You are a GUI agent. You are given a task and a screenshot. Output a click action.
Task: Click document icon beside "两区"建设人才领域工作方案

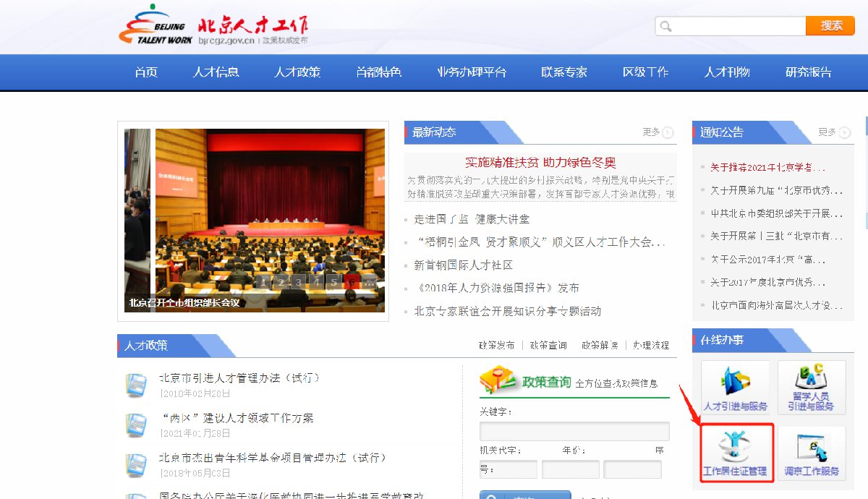[135, 425]
